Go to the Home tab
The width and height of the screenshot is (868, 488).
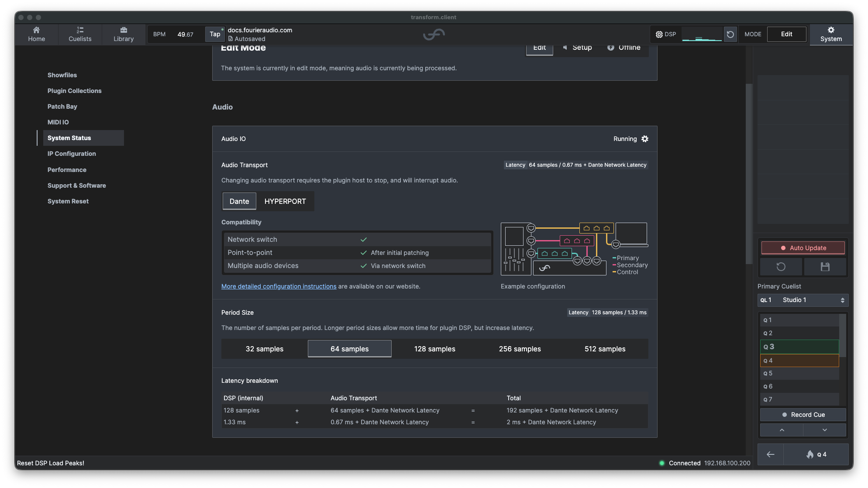36,34
